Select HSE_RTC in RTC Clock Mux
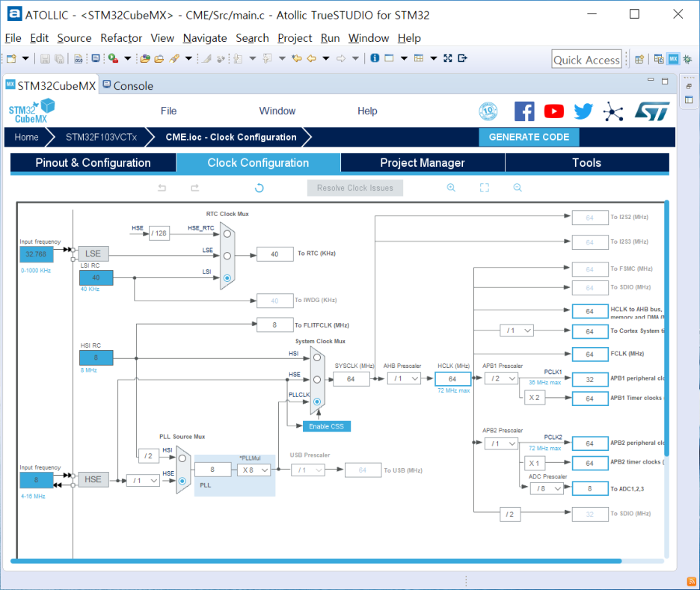This screenshot has height=590, width=700. 227,234
